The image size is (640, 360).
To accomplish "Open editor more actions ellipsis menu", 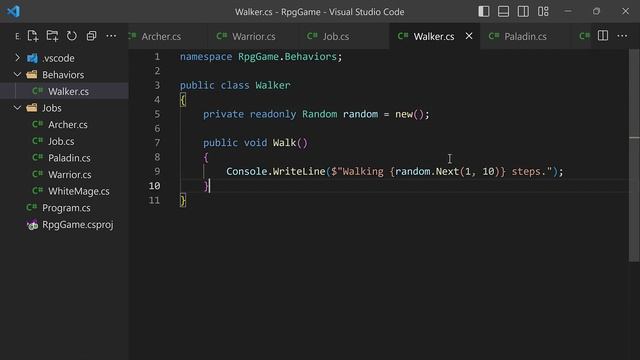I will [622, 36].
